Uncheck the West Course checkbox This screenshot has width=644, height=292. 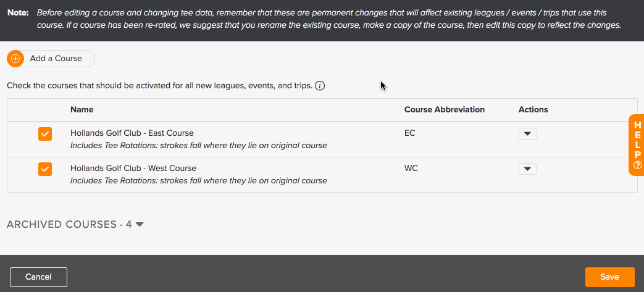click(x=45, y=169)
